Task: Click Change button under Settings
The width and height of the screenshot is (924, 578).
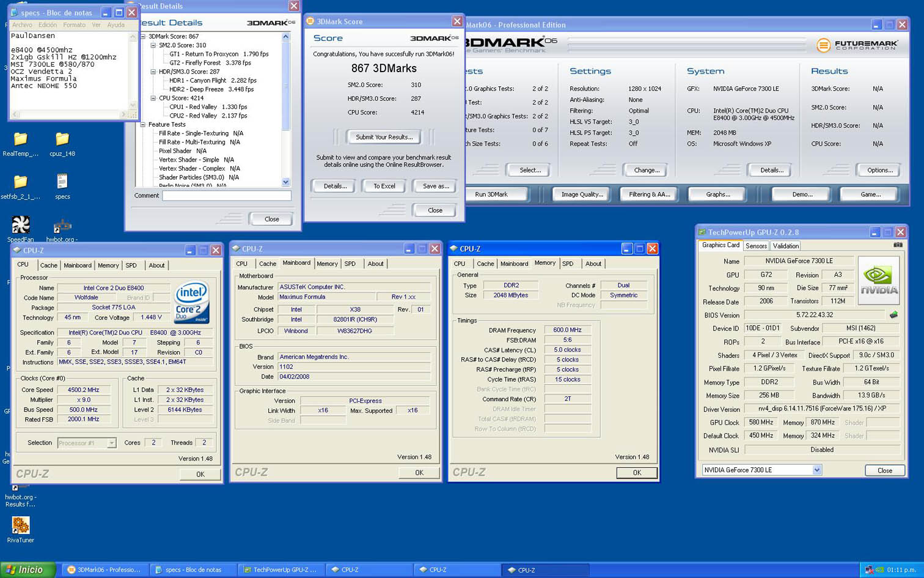Action: tap(647, 170)
